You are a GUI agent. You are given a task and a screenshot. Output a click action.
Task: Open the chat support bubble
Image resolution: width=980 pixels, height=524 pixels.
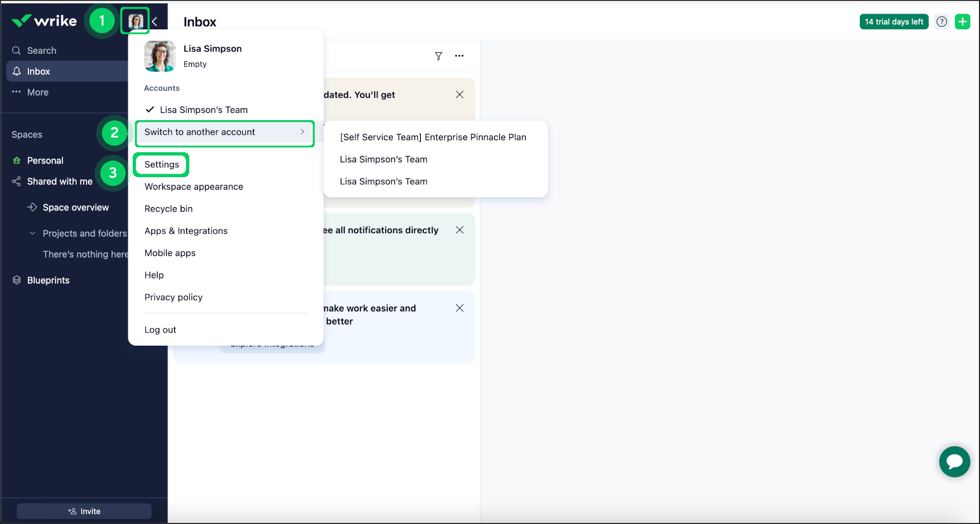coord(954,461)
